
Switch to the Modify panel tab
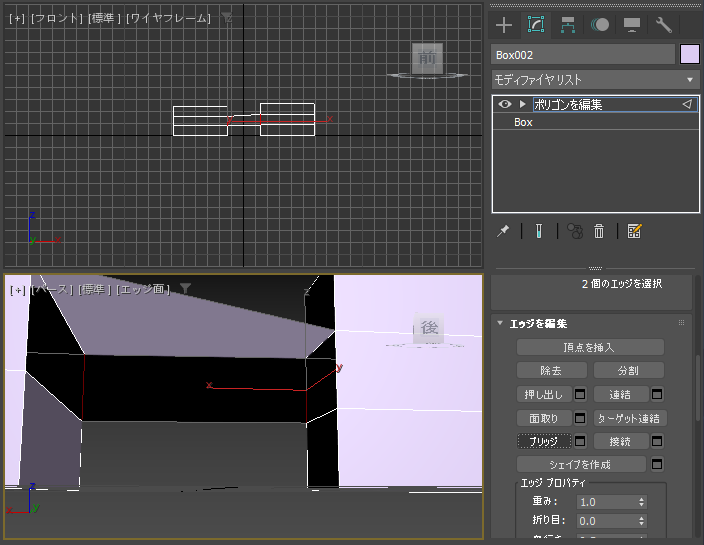[536, 25]
